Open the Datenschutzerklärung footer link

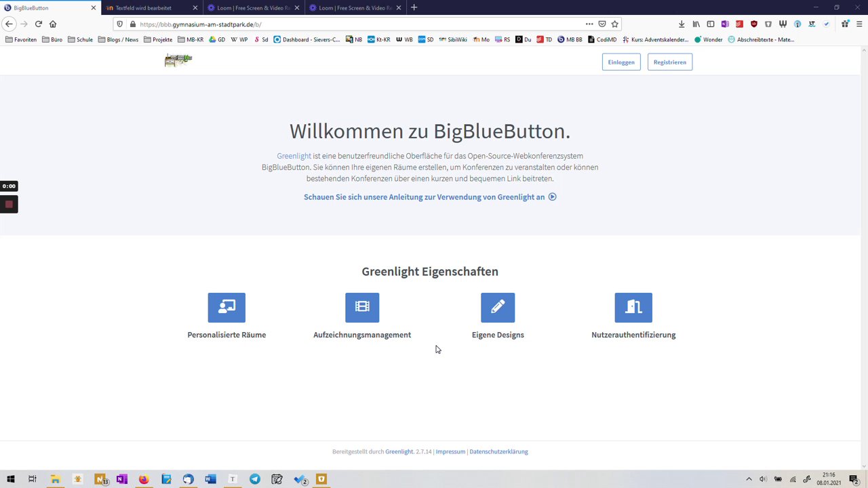[x=498, y=451]
